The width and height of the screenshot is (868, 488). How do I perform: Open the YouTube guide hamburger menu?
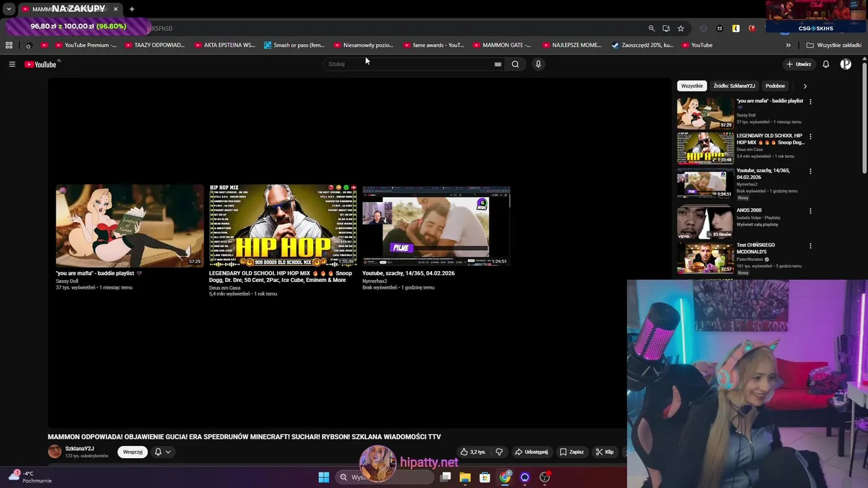(x=12, y=64)
